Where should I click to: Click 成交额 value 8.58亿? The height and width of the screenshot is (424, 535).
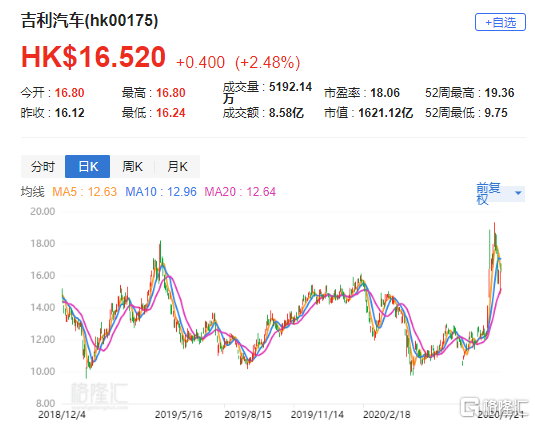[286, 113]
